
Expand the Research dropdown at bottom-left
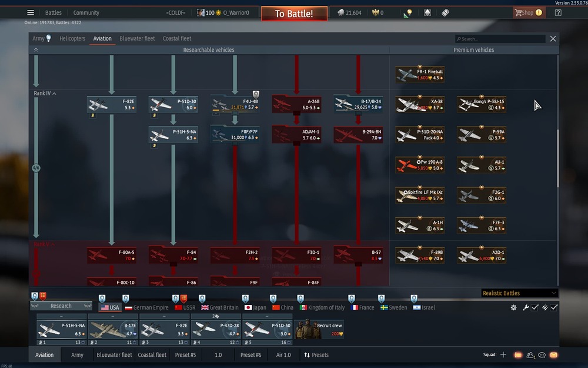61,306
